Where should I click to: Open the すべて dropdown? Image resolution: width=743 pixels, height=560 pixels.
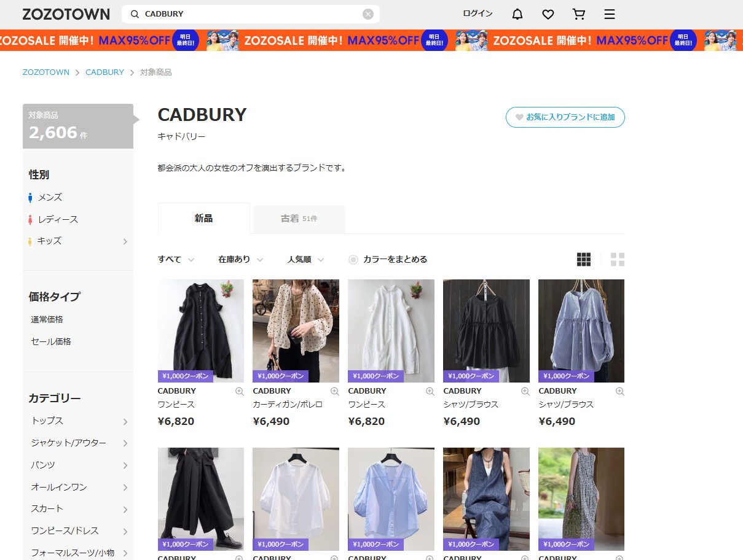[176, 259]
